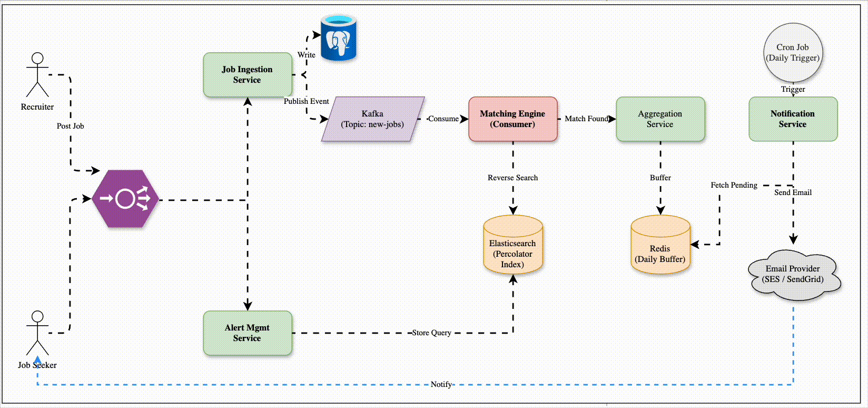Screen dimensions: 868x408
Task: Select the 'Notify' edge label
Action: 441,384
